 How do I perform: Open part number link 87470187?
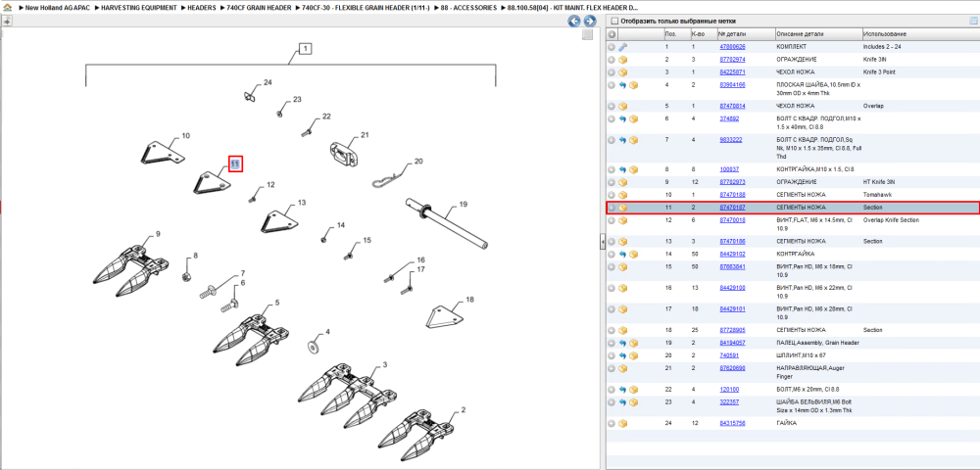pyautogui.click(x=732, y=208)
